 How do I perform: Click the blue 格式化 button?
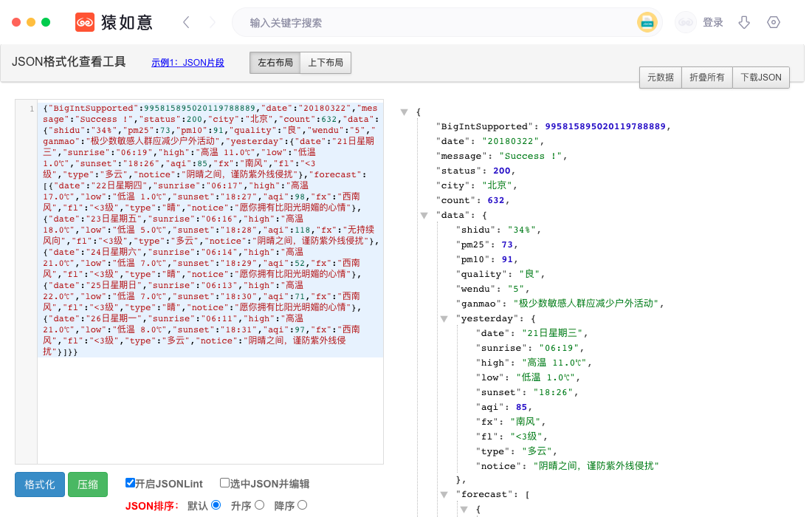40,485
